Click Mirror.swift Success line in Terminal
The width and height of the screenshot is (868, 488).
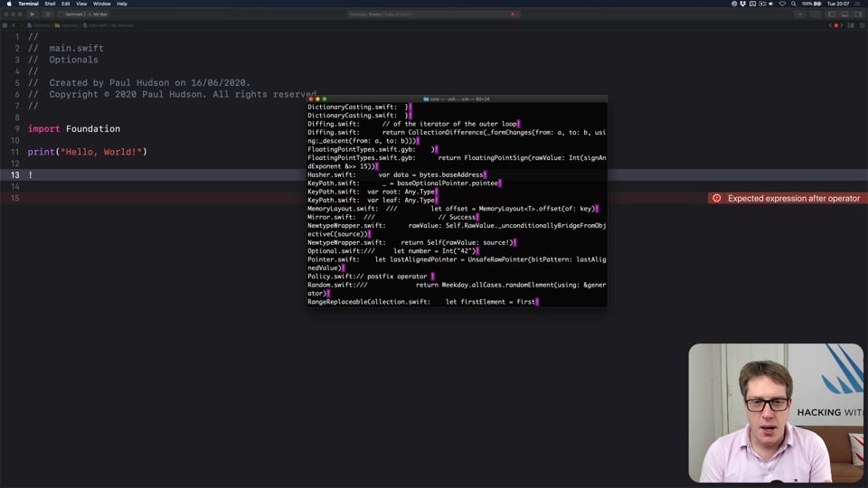point(393,217)
